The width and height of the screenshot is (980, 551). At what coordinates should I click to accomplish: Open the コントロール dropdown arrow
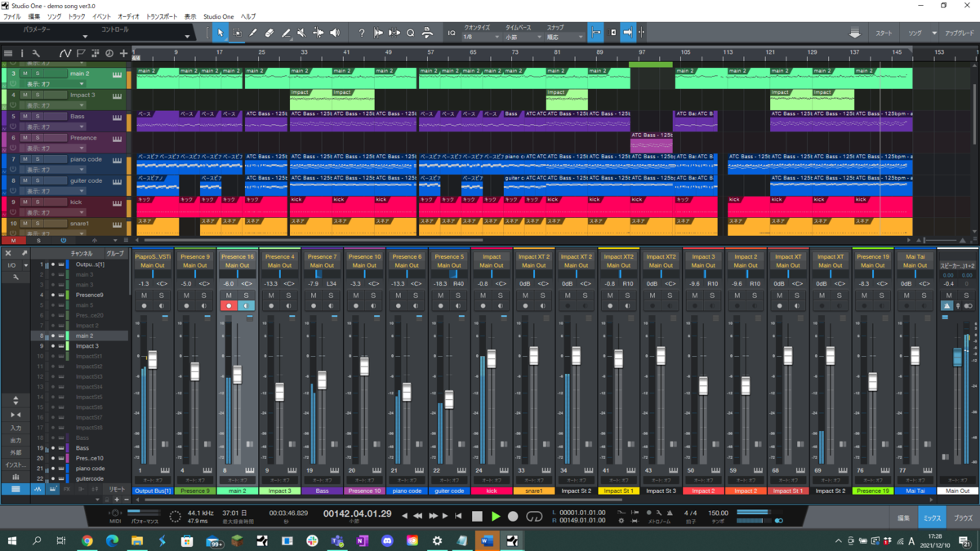point(186,37)
